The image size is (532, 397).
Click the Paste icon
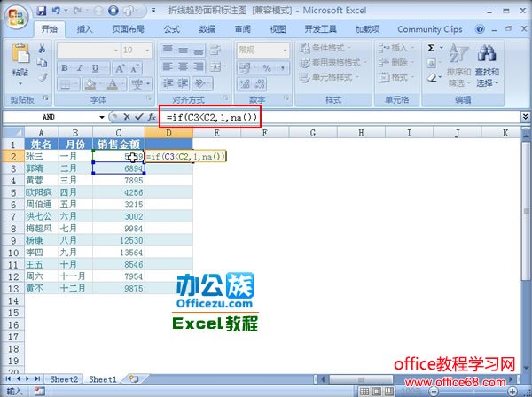20,54
